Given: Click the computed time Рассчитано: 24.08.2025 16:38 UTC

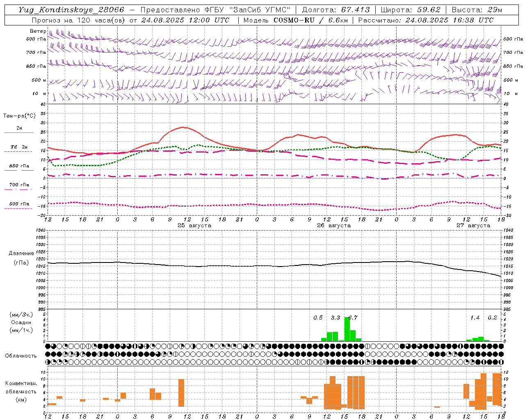Looking at the screenshot, I should pos(426,20).
